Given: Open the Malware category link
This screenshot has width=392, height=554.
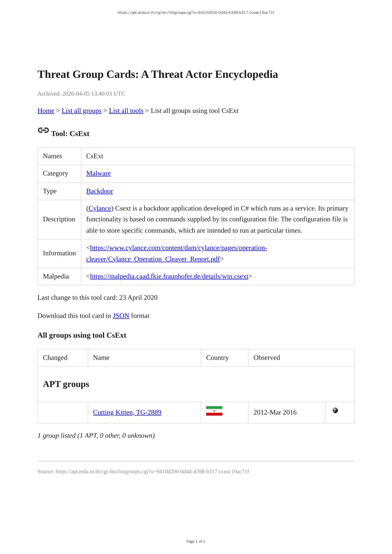Looking at the screenshot, I should (98, 174).
